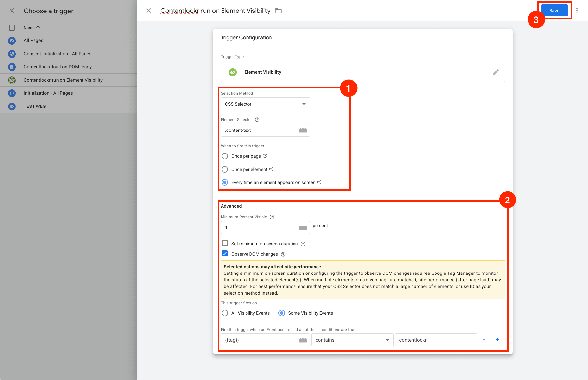Open the Selection Method dropdown
The image size is (588, 380).
(265, 104)
